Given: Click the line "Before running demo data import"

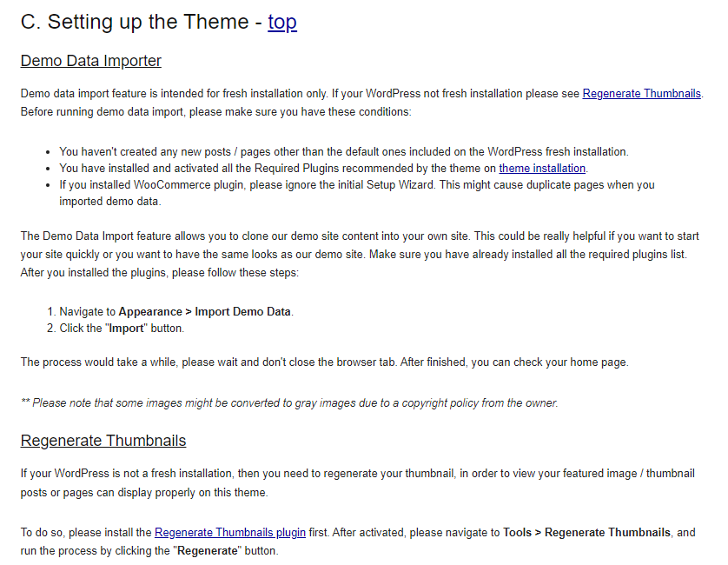Looking at the screenshot, I should pos(215,111).
